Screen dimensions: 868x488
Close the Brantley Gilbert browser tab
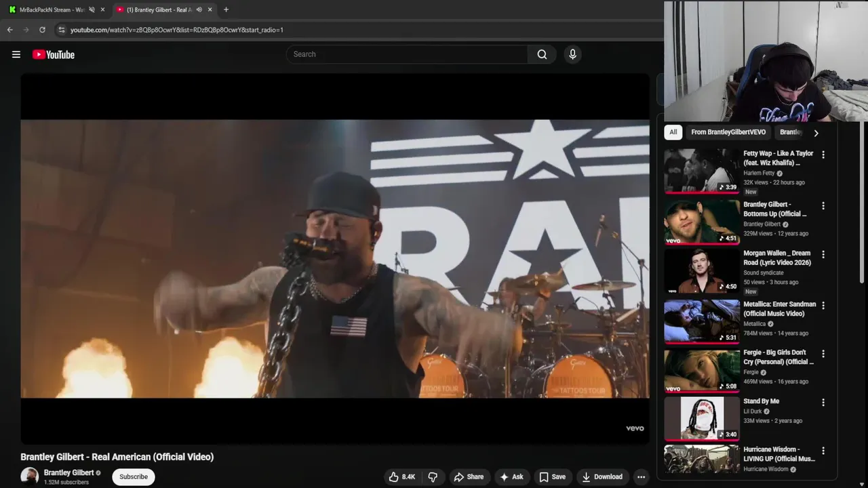click(x=210, y=9)
